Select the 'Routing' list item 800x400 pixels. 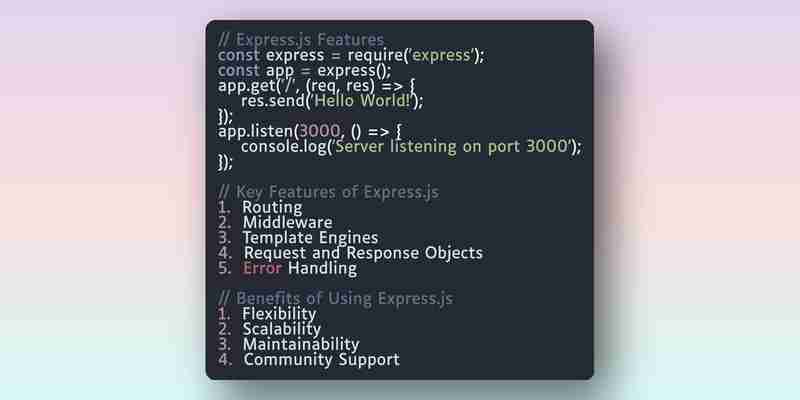coord(272,208)
